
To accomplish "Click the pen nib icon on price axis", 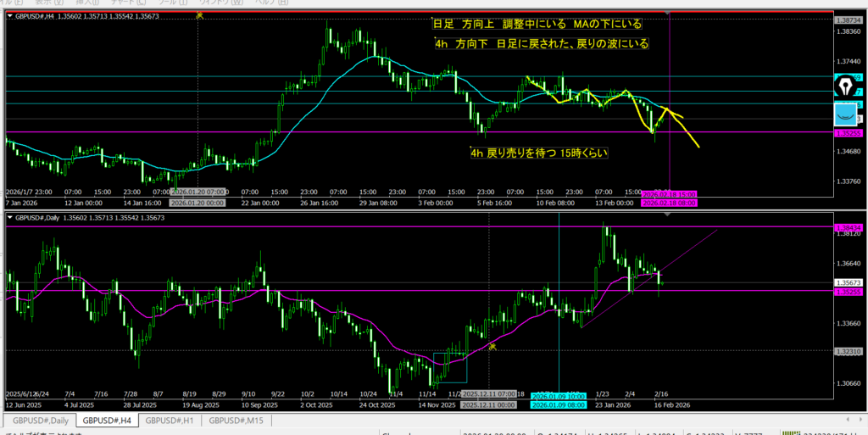I will point(847,86).
